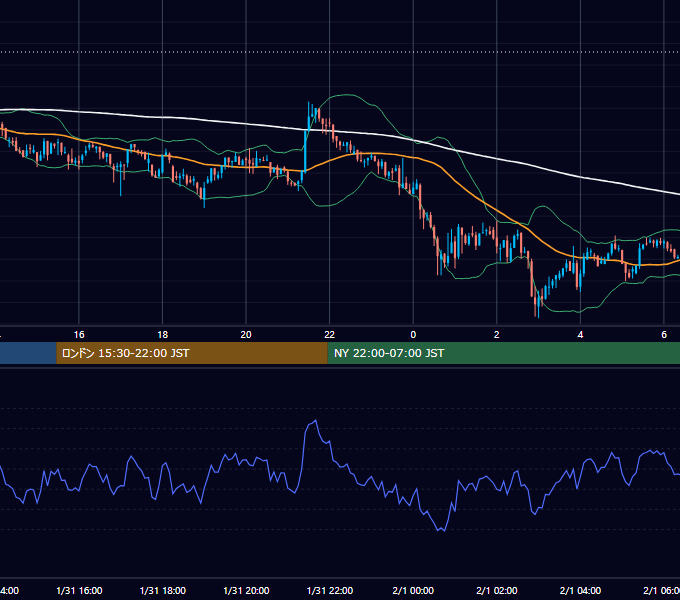Click the 0 hour label on price chart axis

(x=413, y=335)
